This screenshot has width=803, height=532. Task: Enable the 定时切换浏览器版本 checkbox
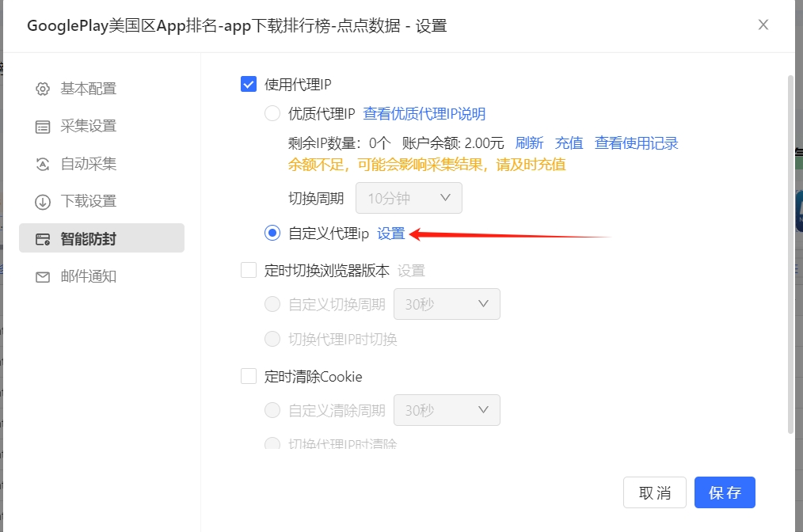[249, 270]
